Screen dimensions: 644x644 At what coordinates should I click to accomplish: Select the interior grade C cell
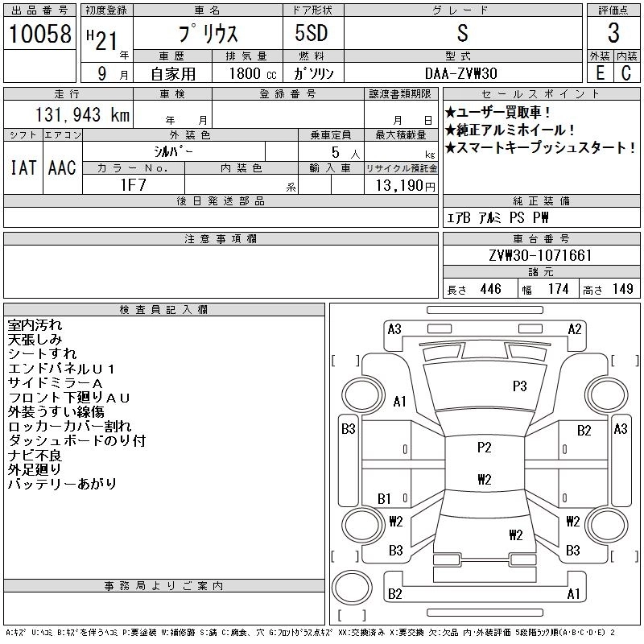tap(626, 72)
